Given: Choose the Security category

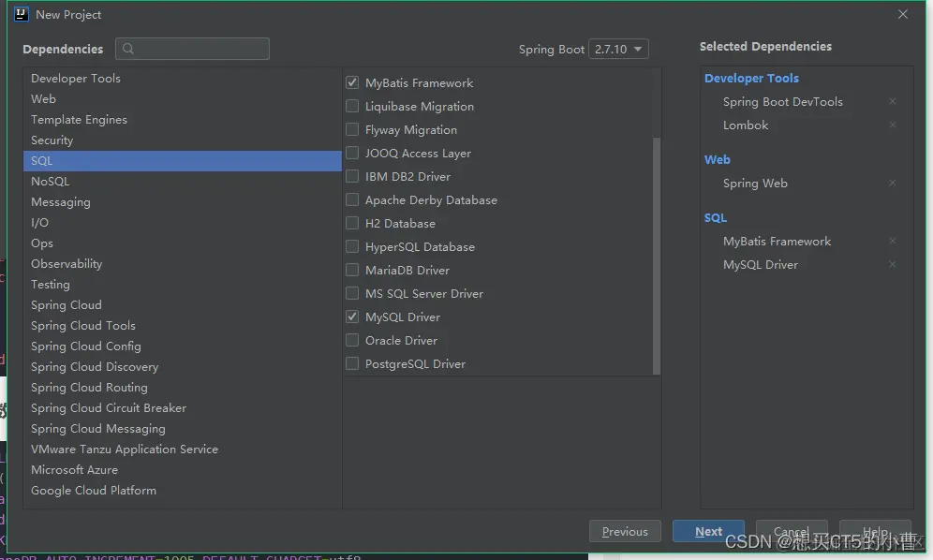Looking at the screenshot, I should click(182, 140).
